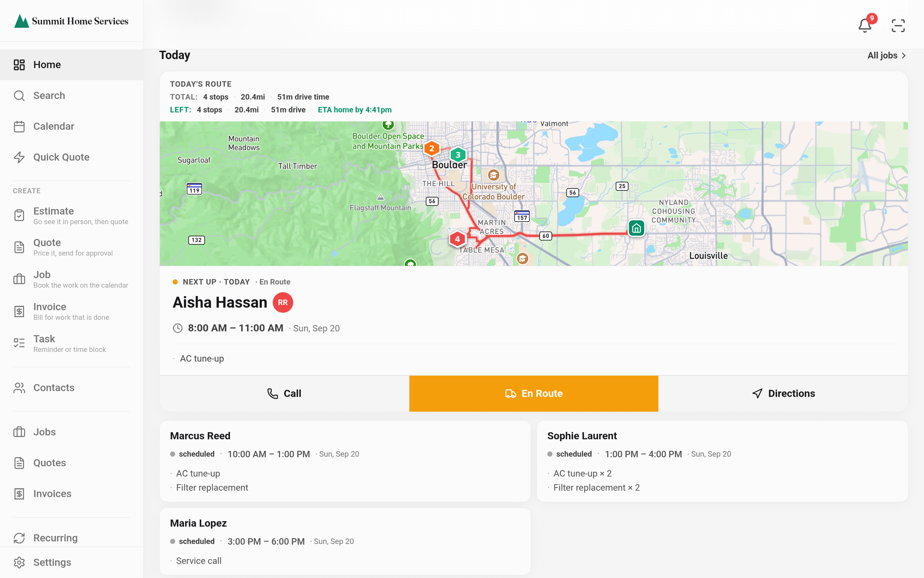Click the ETA home by 4:41pm text
Screen dimensions: 924x578
pyautogui.click(x=354, y=110)
